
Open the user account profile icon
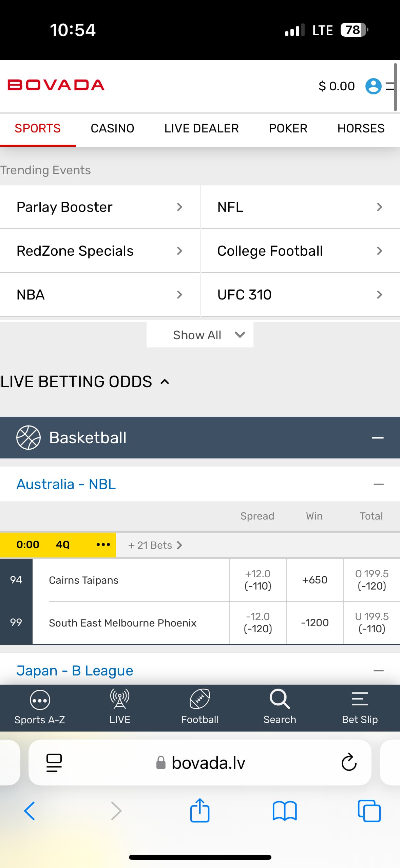point(373,86)
